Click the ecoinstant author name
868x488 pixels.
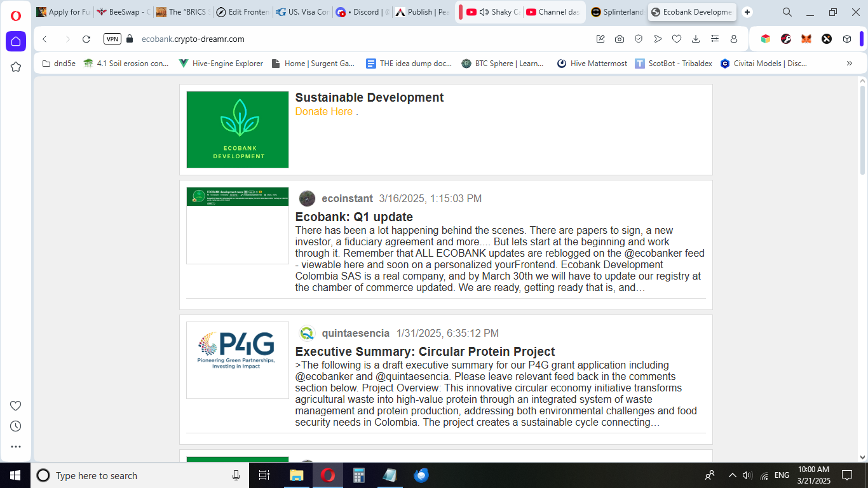coord(347,198)
